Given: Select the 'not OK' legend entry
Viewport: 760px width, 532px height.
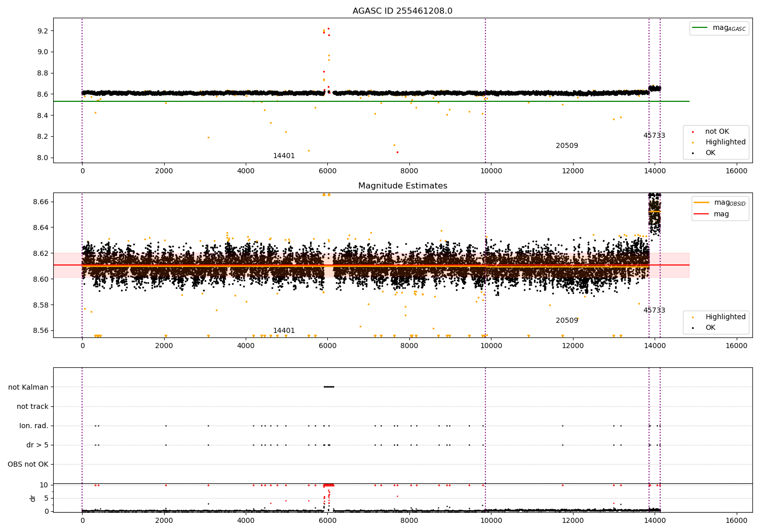Looking at the screenshot, I should click(x=717, y=132).
